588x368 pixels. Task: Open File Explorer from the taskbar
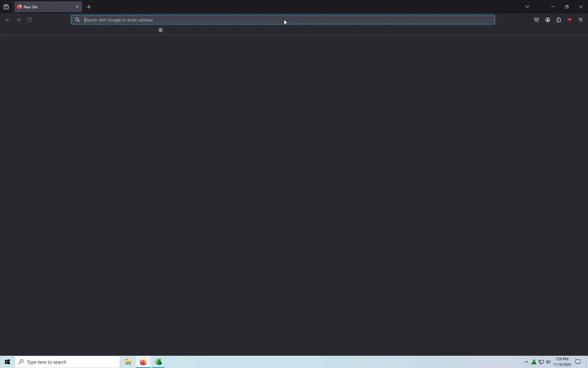tap(128, 362)
